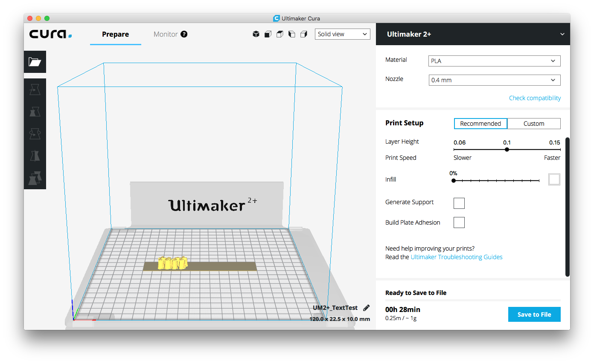Switch to the Prepare tab
Image resolution: width=594 pixels, height=364 pixels.
[115, 34]
